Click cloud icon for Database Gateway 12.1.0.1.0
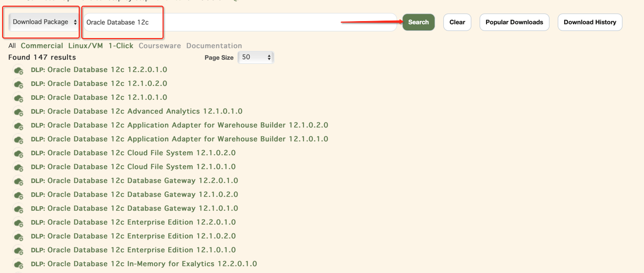Screen dimensions: 644x273 point(19,209)
